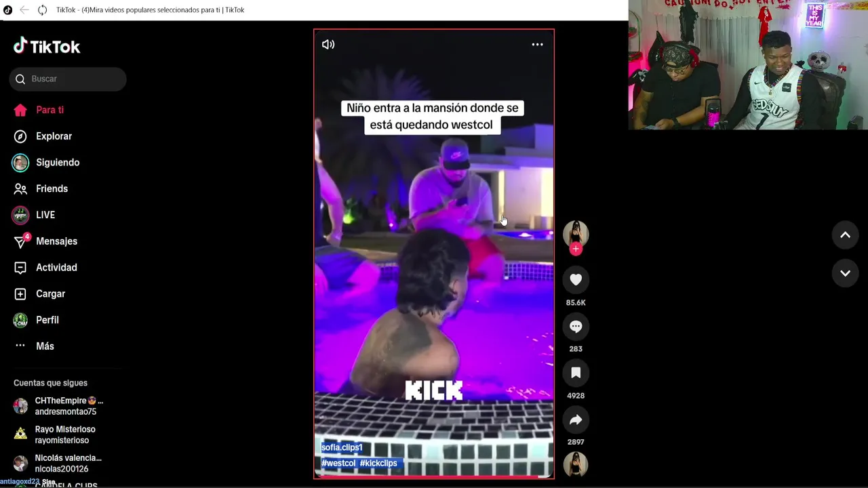Click the Nicolás valencia account avatar

pyautogui.click(x=21, y=463)
